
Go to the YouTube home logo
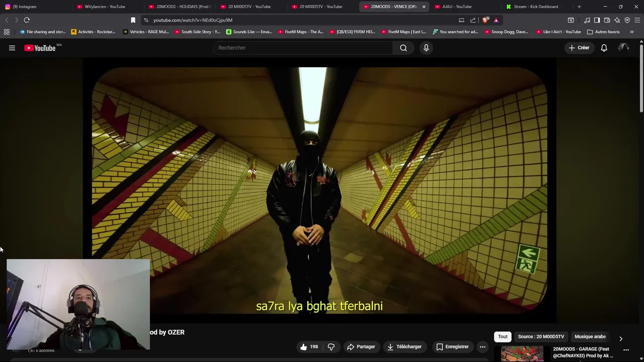[x=40, y=48]
